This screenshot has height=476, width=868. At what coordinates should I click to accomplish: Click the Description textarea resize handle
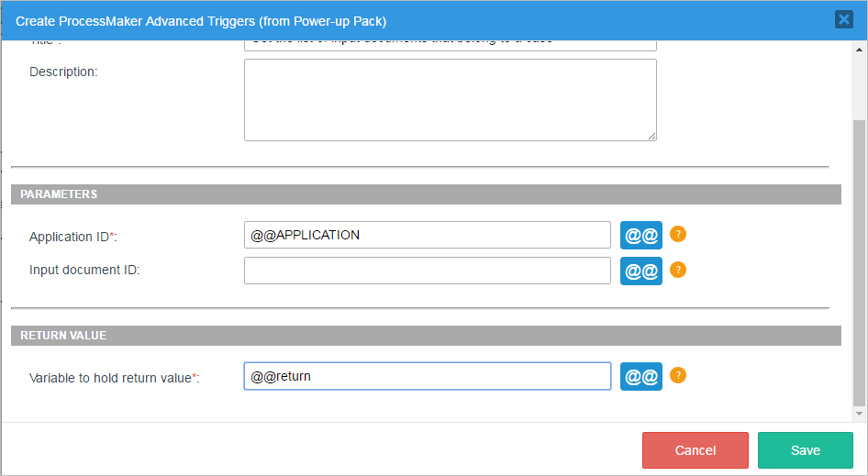coord(651,136)
